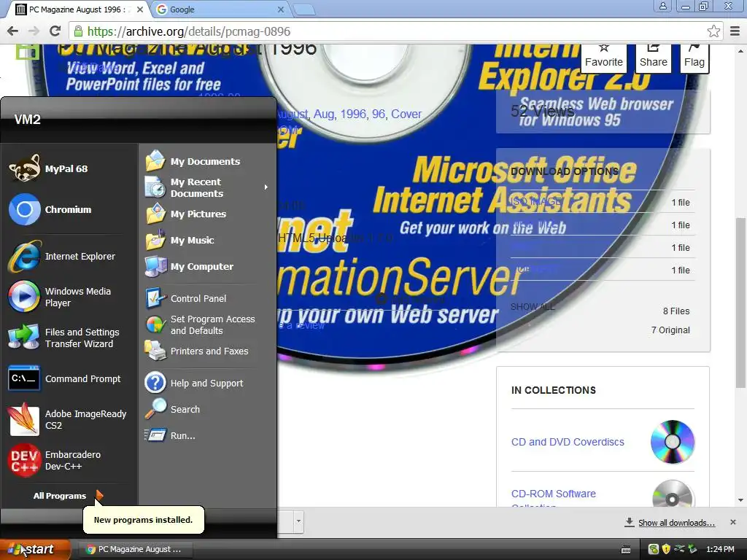Open dropdown arrow on the download bar item

tap(298, 521)
